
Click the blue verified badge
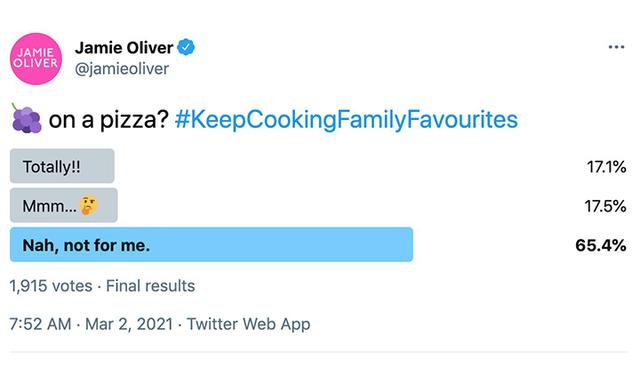pyautogui.click(x=186, y=47)
